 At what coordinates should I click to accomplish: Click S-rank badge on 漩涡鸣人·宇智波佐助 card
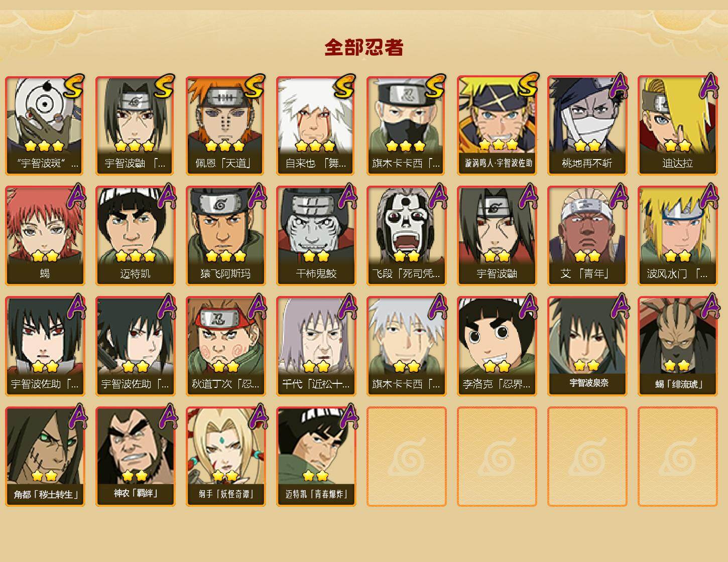[528, 85]
